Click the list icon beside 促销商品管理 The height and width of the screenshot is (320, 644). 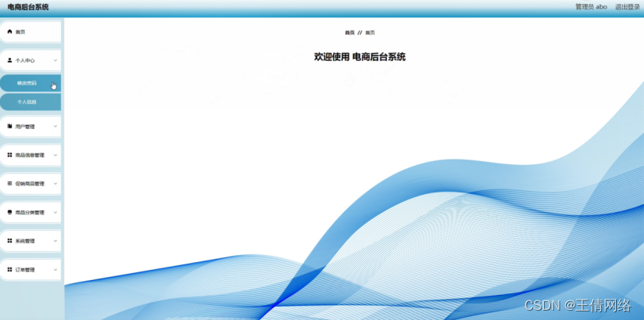point(10,183)
